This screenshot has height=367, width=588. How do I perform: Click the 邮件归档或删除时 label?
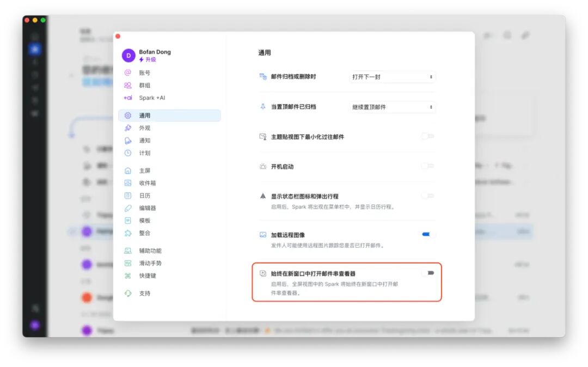pos(293,77)
